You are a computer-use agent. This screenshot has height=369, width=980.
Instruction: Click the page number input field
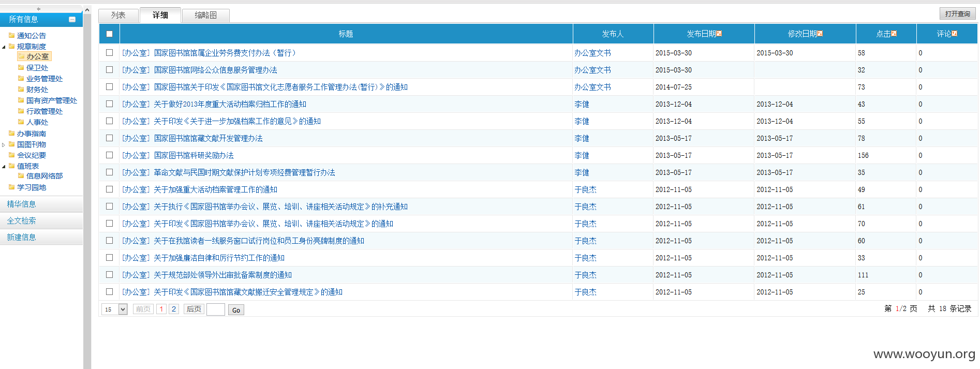click(x=216, y=309)
